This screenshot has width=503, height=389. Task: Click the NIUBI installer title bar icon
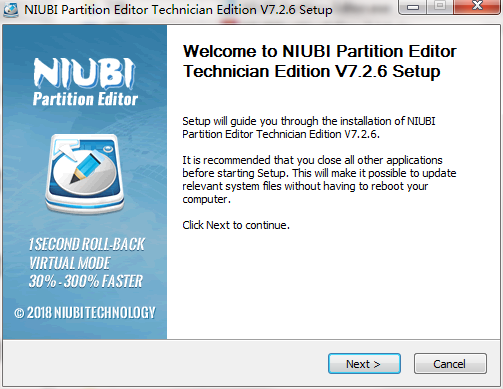coord(11,9)
